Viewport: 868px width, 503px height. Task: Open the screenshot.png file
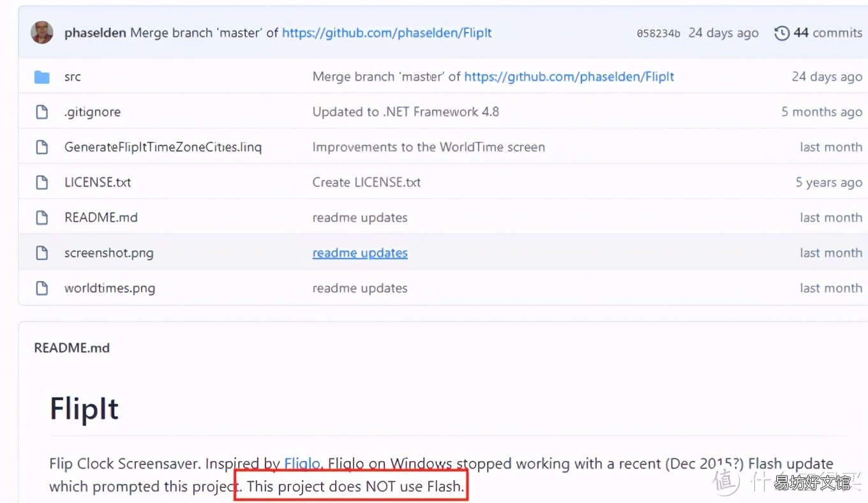109,253
